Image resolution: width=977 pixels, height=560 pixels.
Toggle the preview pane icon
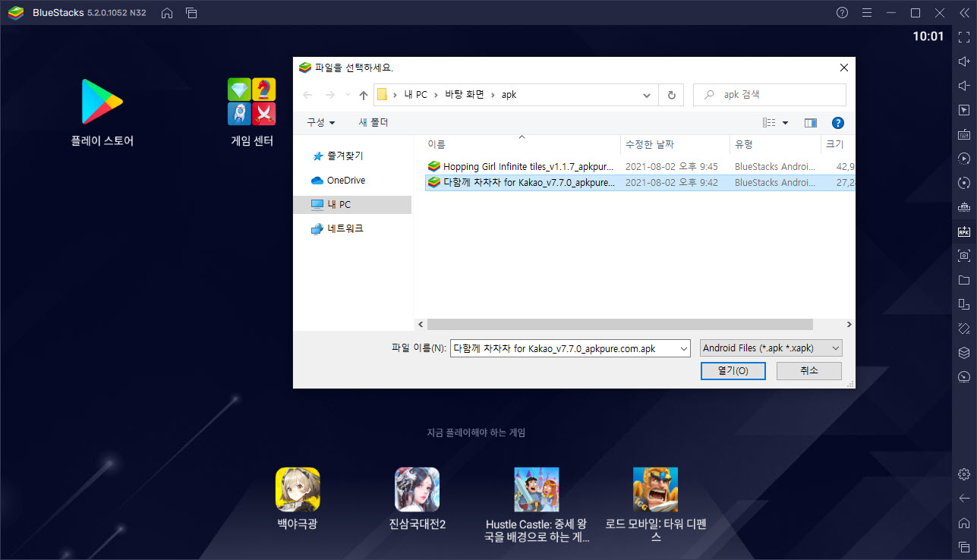click(811, 122)
